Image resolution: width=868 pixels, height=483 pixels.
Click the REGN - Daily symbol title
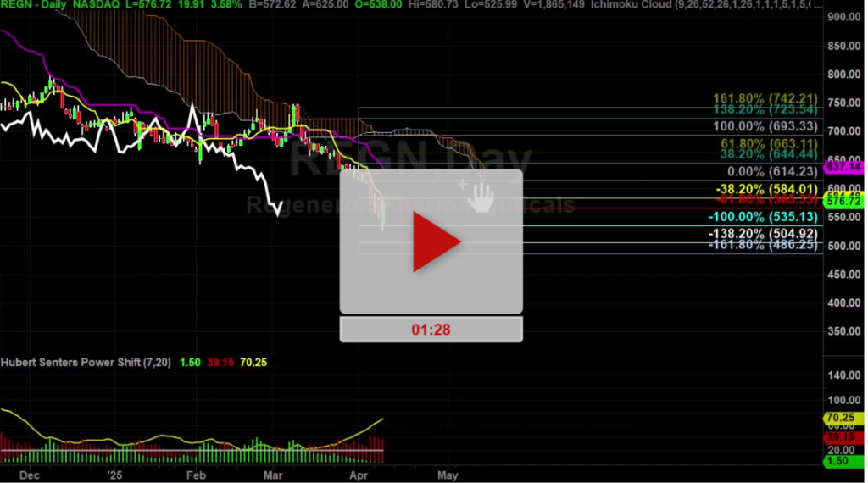pyautogui.click(x=34, y=4)
